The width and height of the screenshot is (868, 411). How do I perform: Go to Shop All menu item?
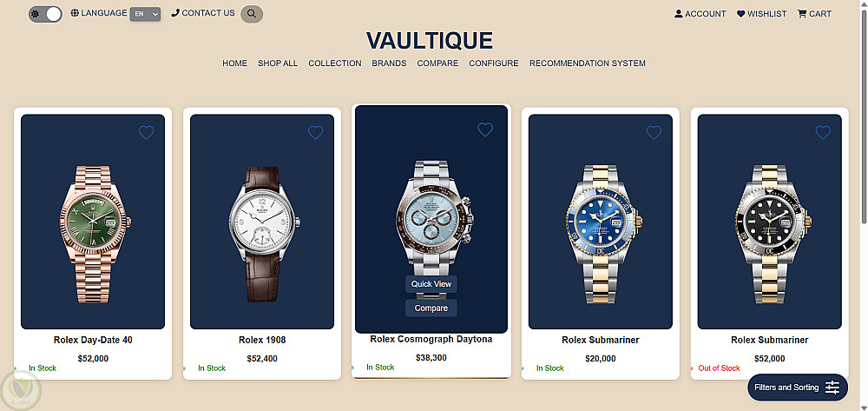click(278, 63)
